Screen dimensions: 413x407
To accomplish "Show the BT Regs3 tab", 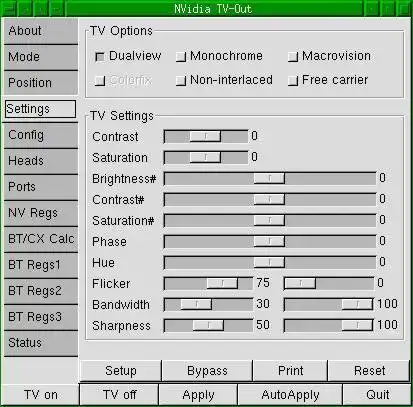I will (41, 317).
